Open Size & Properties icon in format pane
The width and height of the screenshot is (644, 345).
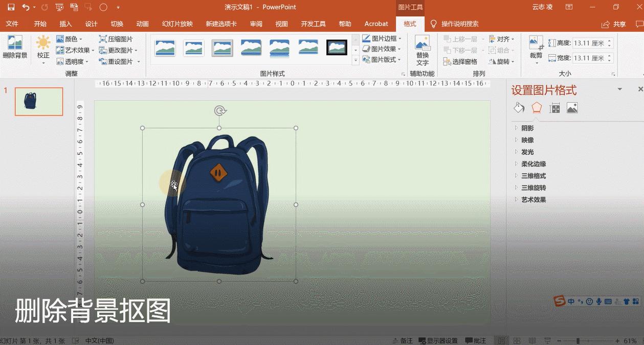click(554, 107)
